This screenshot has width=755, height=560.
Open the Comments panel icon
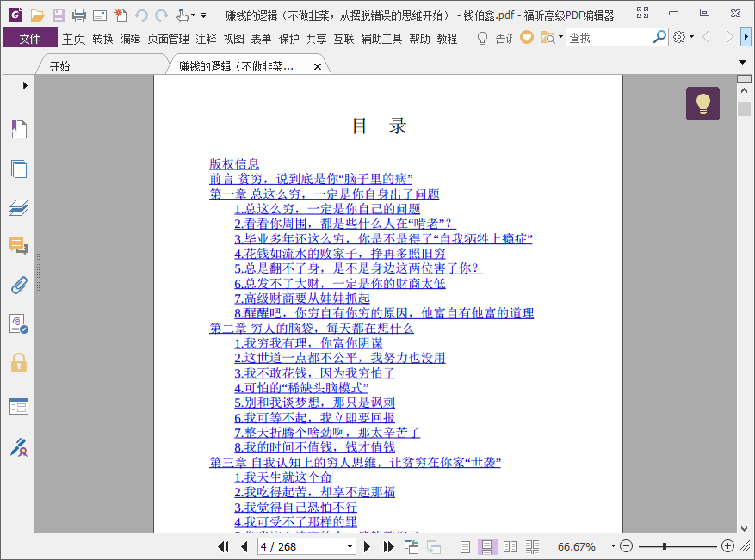coord(19,246)
